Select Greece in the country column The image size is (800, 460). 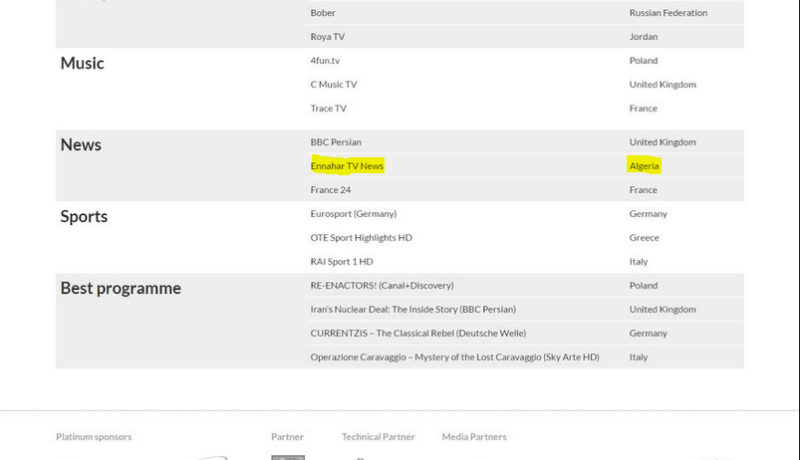click(644, 238)
